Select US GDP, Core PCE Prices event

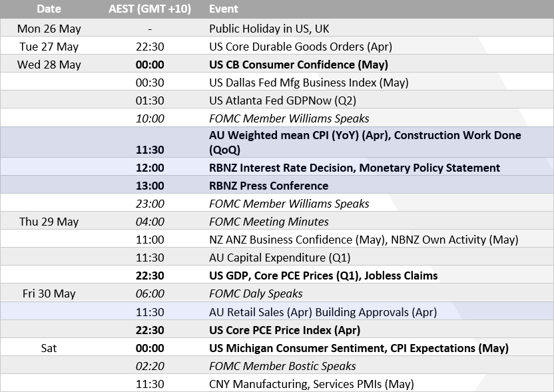pyautogui.click(x=323, y=276)
